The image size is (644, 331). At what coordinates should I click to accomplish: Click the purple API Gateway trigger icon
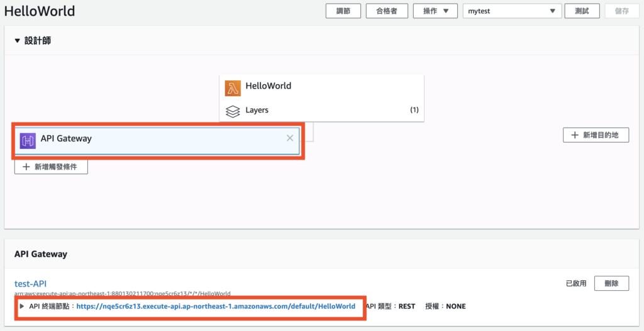tap(28, 141)
